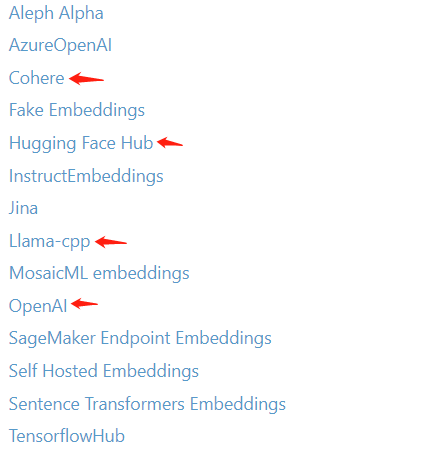426x463 pixels.
Task: Open the Aleph Alpha link
Action: tap(56, 14)
